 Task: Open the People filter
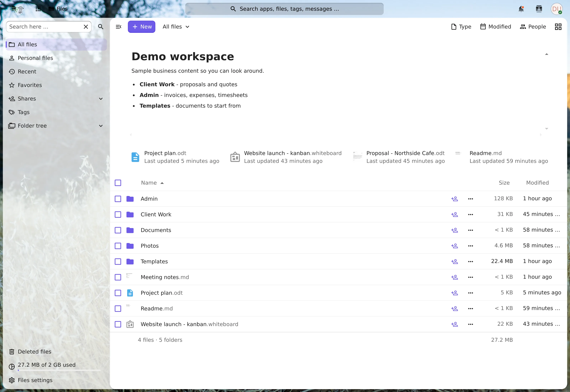(x=533, y=27)
